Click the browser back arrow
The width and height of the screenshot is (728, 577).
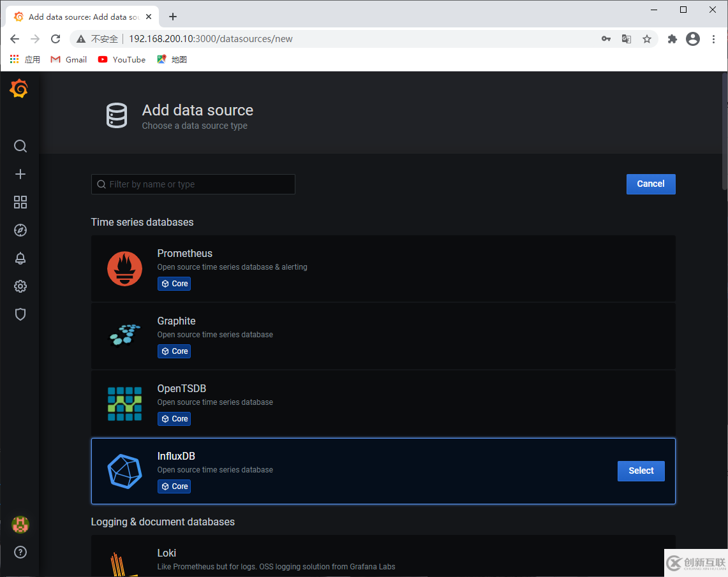(x=15, y=39)
